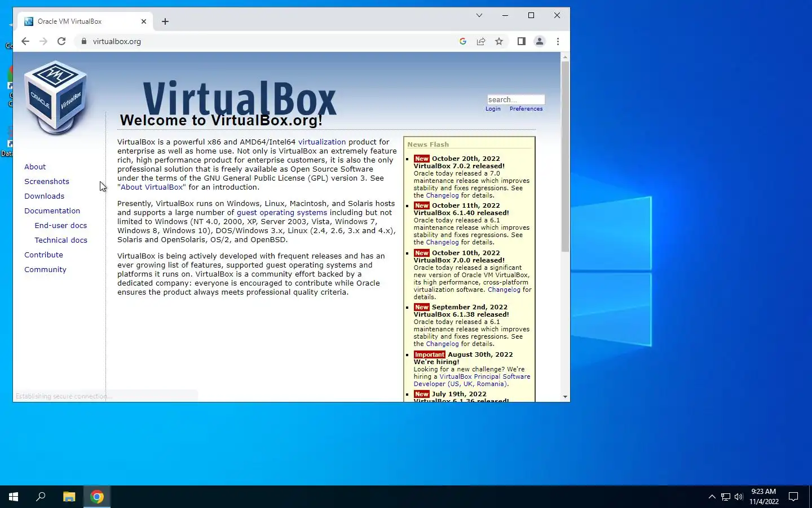
Task: Follow the virtualization link
Action: pos(322,142)
